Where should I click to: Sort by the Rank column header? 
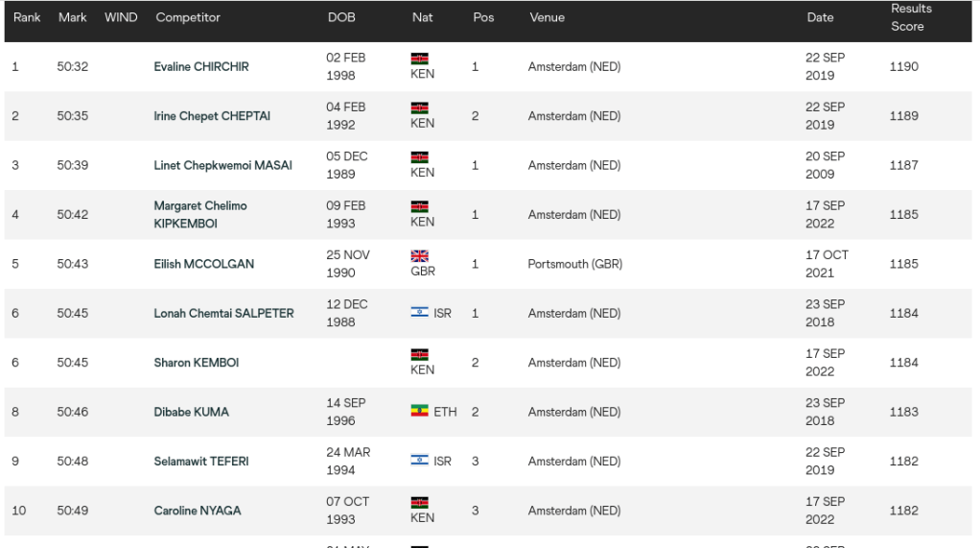(x=26, y=17)
